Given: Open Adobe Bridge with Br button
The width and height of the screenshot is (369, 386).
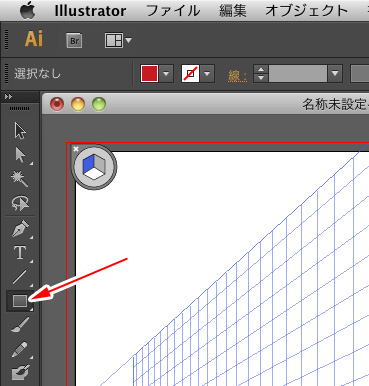Looking at the screenshot, I should pyautogui.click(x=74, y=41).
